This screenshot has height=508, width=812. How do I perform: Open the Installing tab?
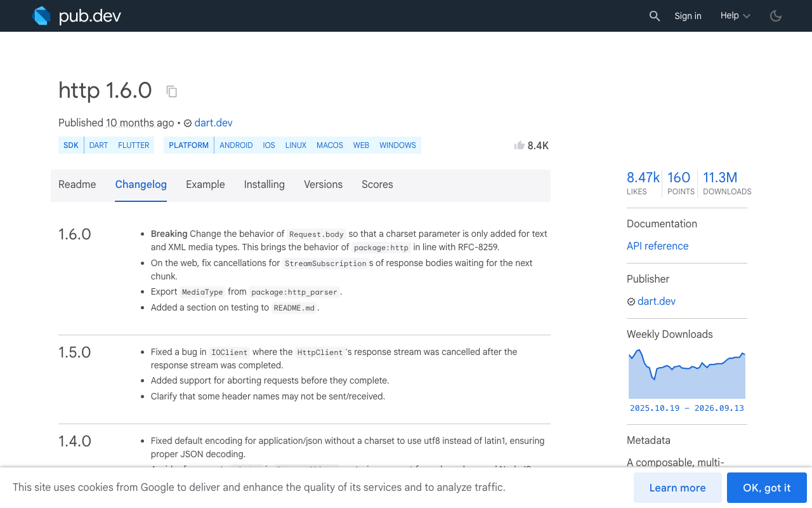pyautogui.click(x=265, y=185)
